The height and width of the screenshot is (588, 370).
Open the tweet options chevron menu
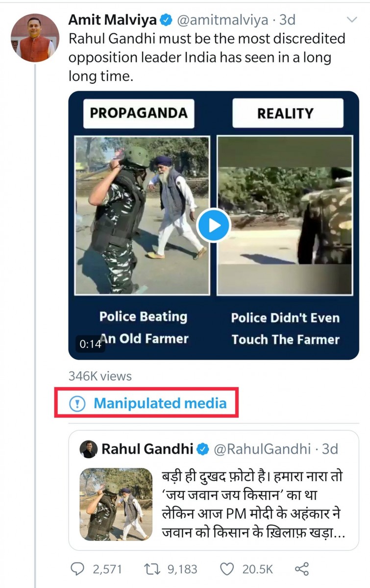coord(352,20)
